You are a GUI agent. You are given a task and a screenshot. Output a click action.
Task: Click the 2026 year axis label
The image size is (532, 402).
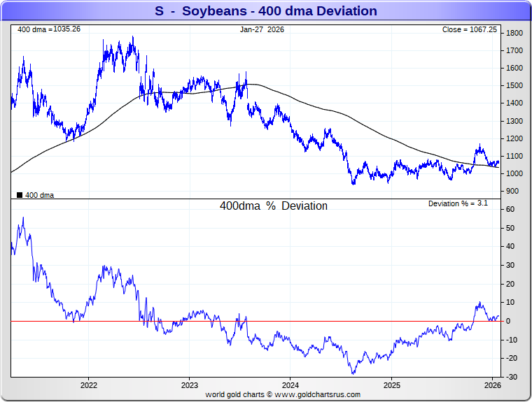point(493,385)
